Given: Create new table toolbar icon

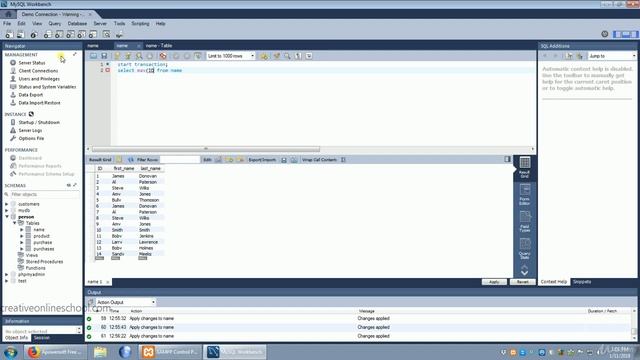Looking at the screenshot, I should click(59, 35).
